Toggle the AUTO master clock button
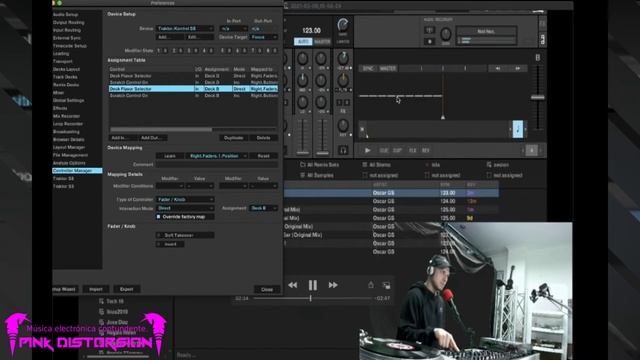The width and height of the screenshot is (640, 360). click(x=303, y=42)
